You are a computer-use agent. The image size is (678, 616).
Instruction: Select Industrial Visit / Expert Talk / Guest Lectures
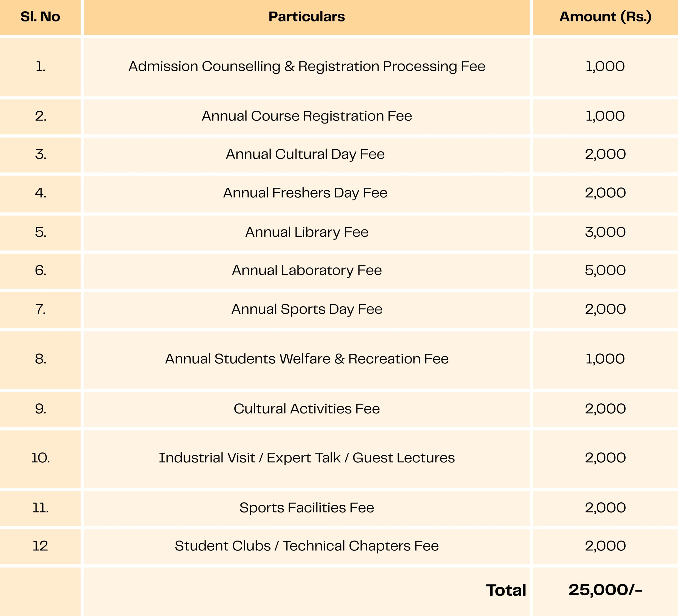coord(306,458)
